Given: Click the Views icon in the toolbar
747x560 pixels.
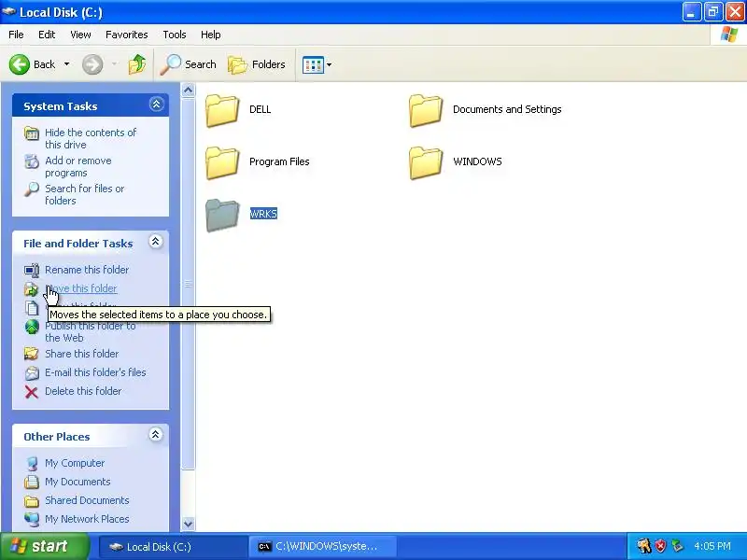Looking at the screenshot, I should 313,64.
